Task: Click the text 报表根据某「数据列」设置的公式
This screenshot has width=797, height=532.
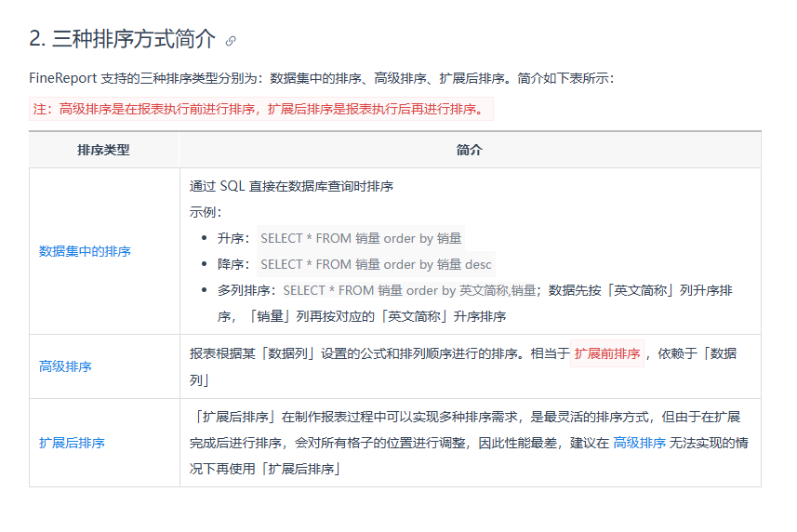Action: 288,353
